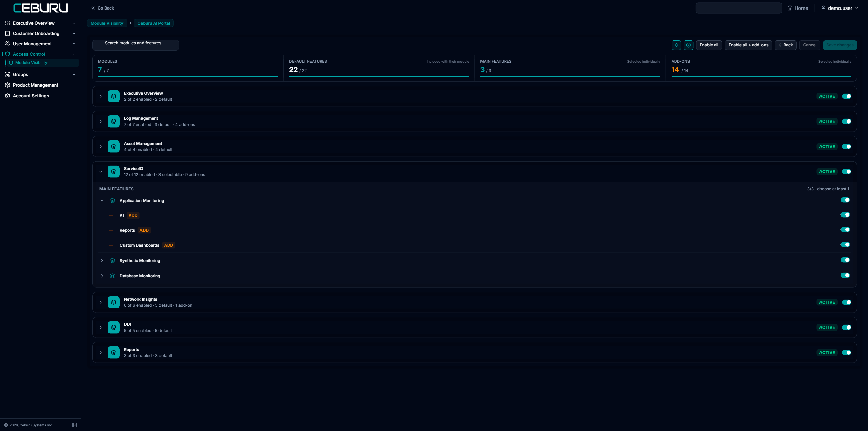Expand the Database Monitoring feature

click(102, 276)
